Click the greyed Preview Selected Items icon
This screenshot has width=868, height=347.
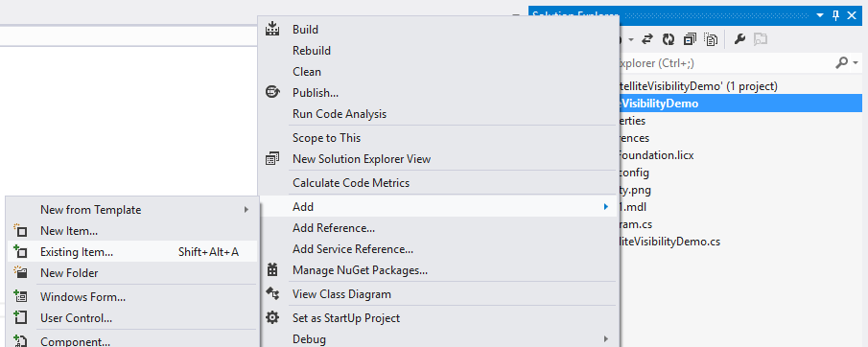[761, 39]
